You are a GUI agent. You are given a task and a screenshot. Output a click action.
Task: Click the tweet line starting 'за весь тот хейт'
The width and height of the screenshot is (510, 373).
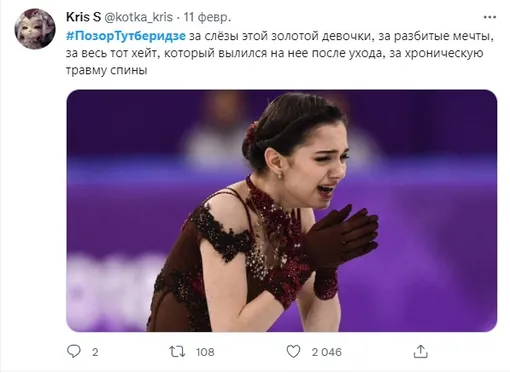274,53
